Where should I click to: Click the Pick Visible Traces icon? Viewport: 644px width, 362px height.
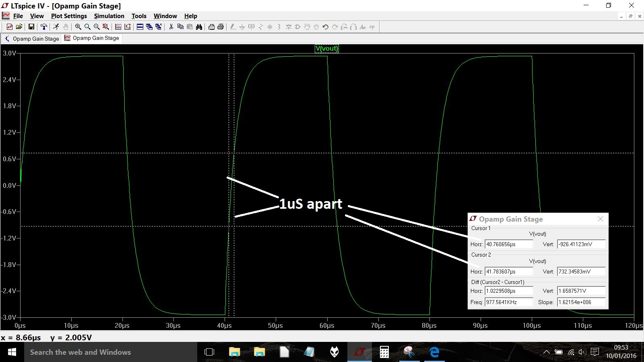[118, 27]
